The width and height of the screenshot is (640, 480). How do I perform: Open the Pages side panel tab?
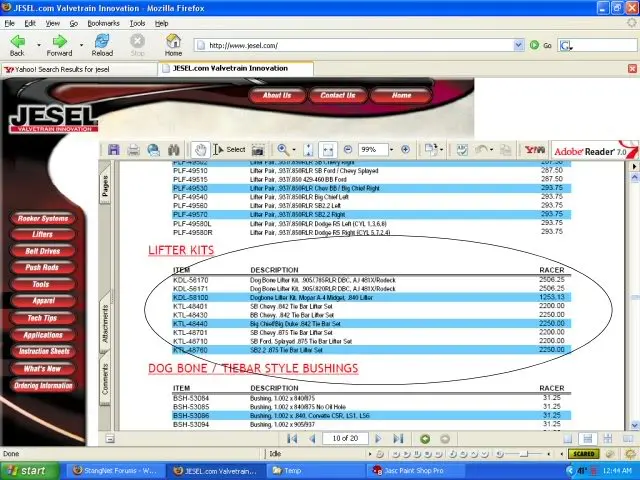105,185
